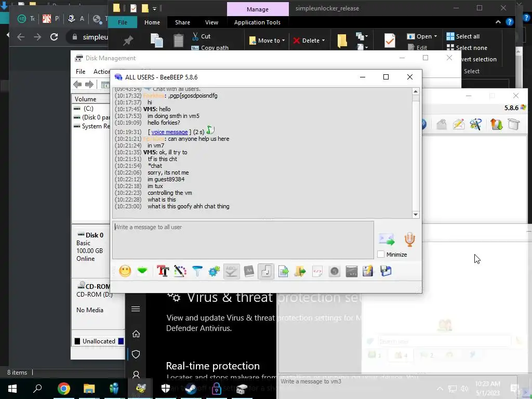Reload the browser page
The image size is (532, 399).
[x=54, y=37]
